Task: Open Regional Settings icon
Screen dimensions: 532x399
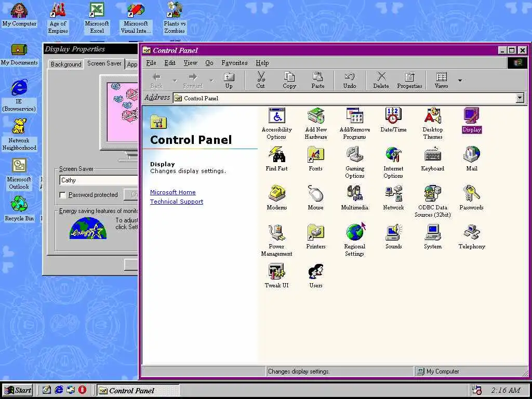Action: click(354, 241)
